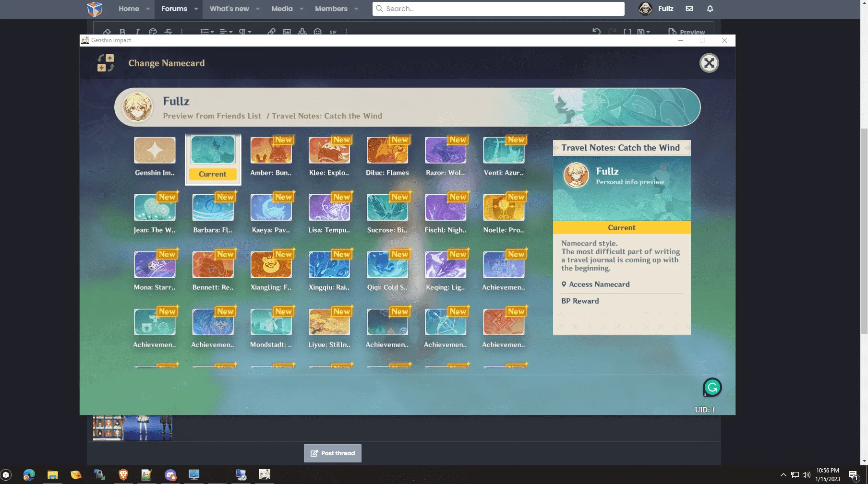Viewport: 868px width, 484px height.
Task: Click the Post thread button
Action: pos(332,453)
